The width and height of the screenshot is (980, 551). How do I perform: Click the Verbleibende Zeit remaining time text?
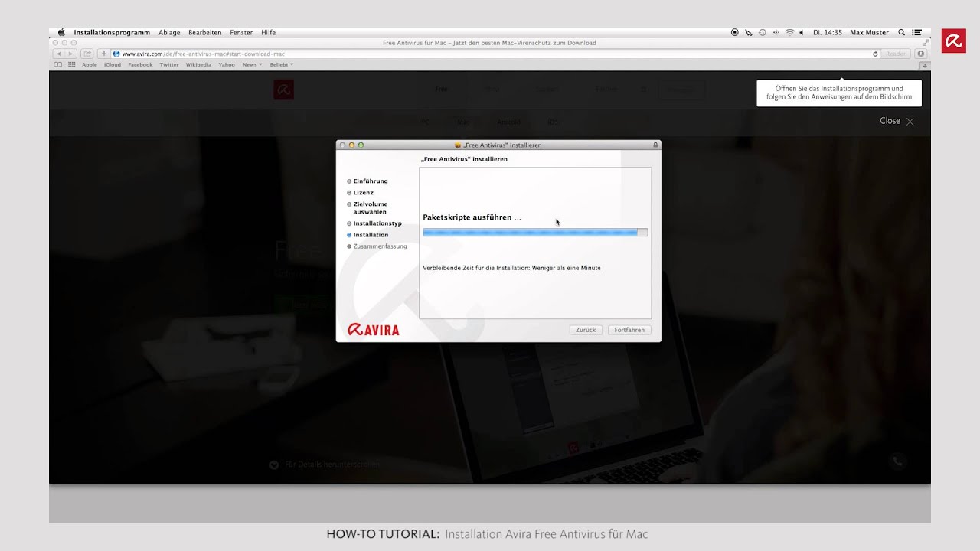(511, 268)
